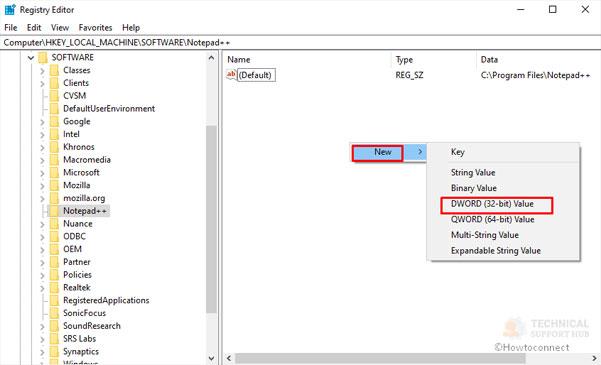Open the Favorites menu

click(95, 28)
